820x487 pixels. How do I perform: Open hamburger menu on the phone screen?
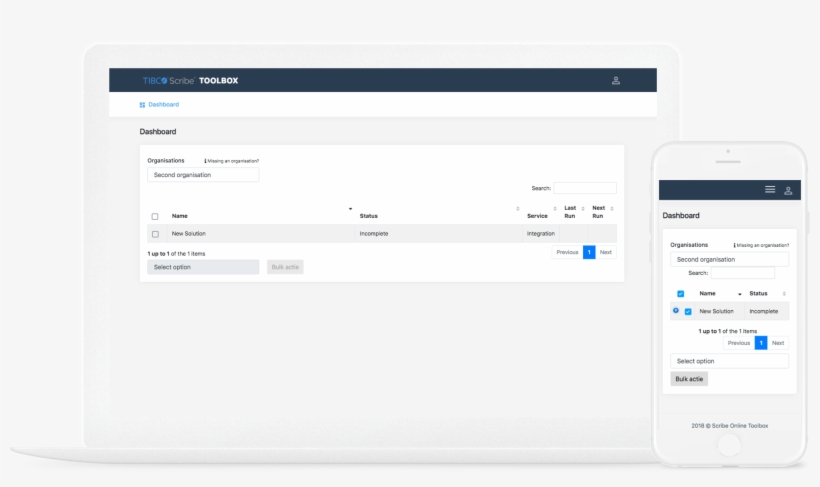(x=770, y=189)
